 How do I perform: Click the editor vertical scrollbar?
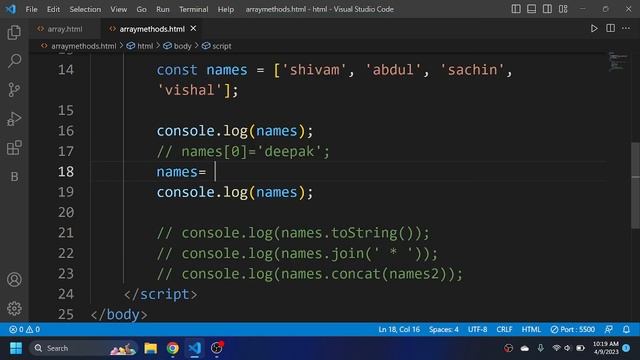click(x=635, y=186)
